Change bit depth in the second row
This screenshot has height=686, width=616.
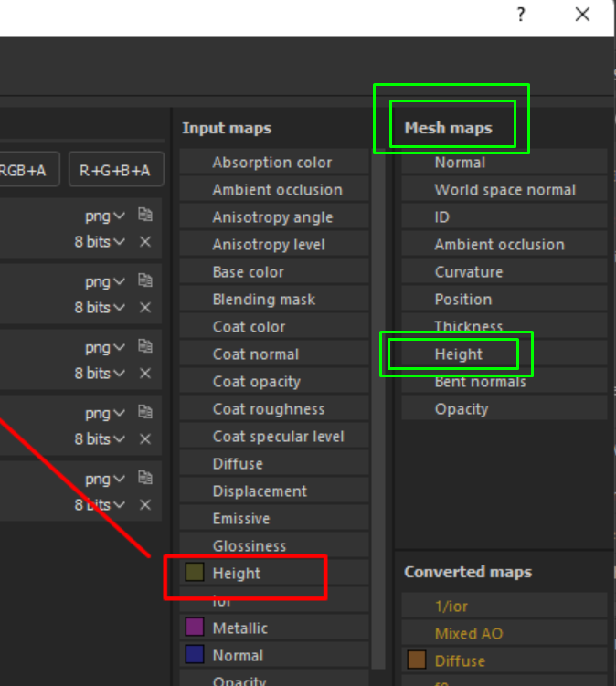click(x=100, y=308)
